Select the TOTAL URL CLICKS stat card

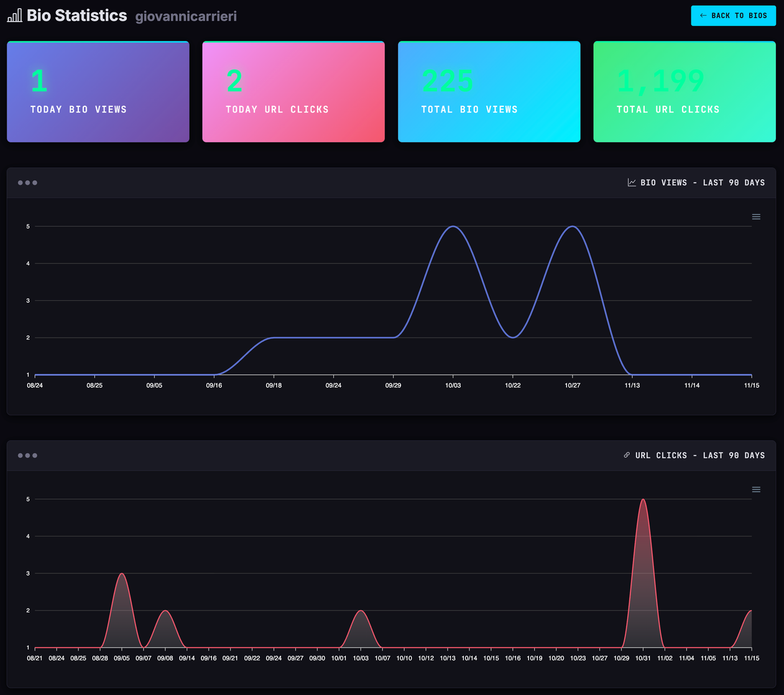tap(684, 91)
